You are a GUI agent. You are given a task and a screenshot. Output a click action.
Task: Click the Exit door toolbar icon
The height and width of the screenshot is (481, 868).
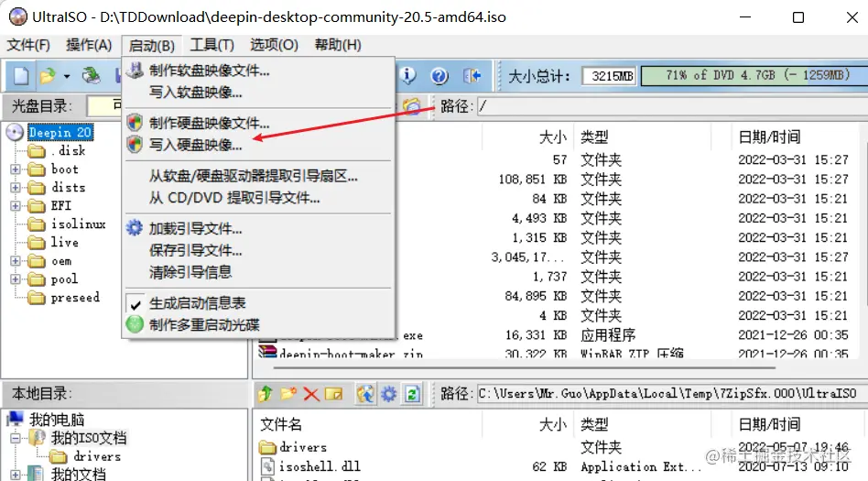472,75
